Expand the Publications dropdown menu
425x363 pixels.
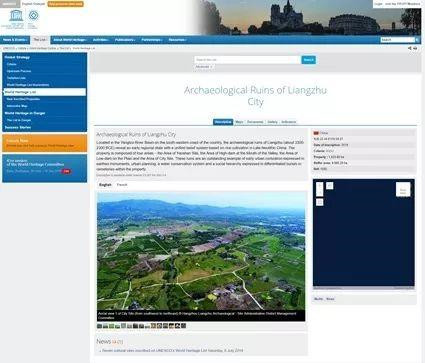pos(125,40)
